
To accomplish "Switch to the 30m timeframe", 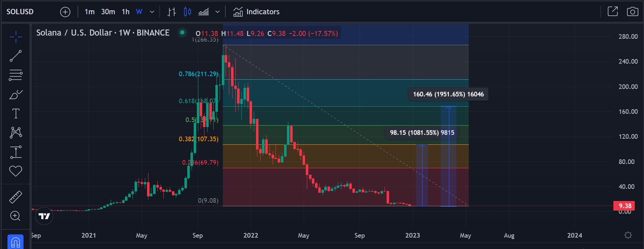I will [x=108, y=12].
